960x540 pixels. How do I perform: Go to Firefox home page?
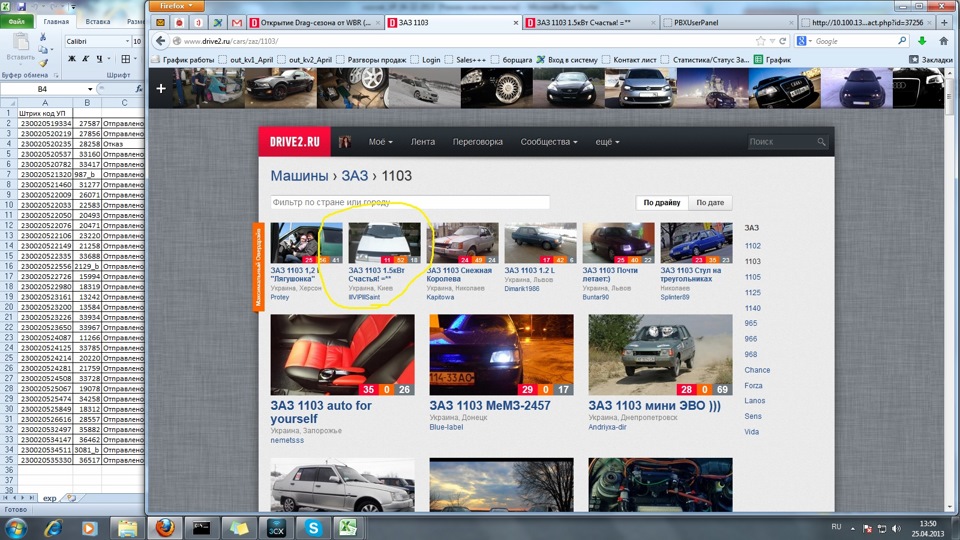pyautogui.click(x=943, y=41)
